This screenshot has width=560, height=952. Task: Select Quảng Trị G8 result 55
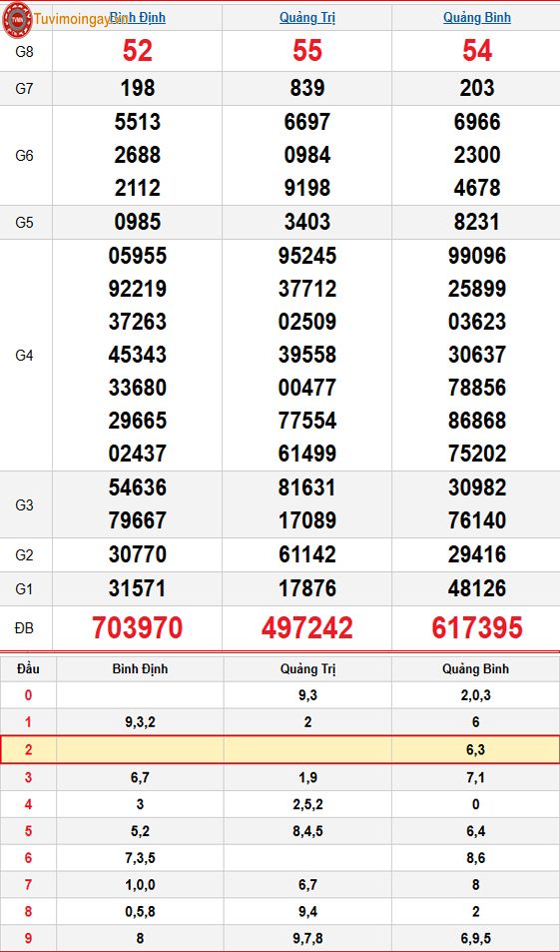coord(307,51)
